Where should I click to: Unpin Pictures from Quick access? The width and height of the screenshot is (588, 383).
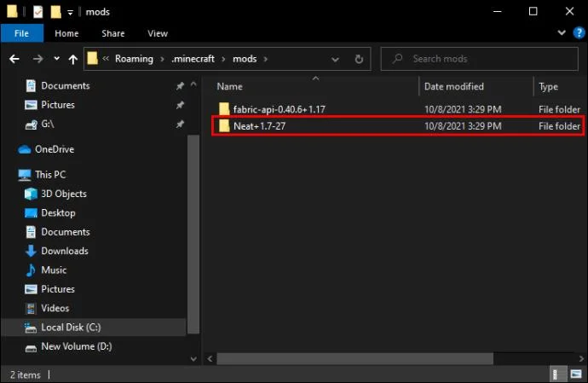[x=181, y=105]
